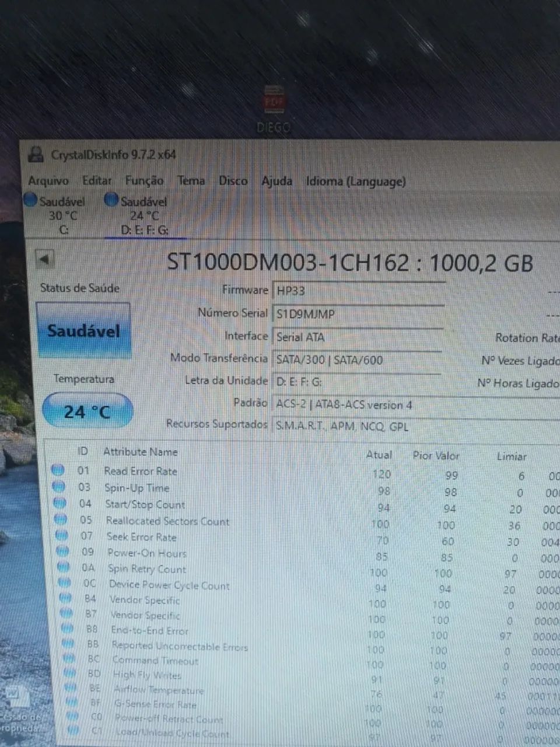Click the status icon for Start/Stop Count
Image resolution: width=560 pixels, height=747 pixels.
click(x=60, y=502)
